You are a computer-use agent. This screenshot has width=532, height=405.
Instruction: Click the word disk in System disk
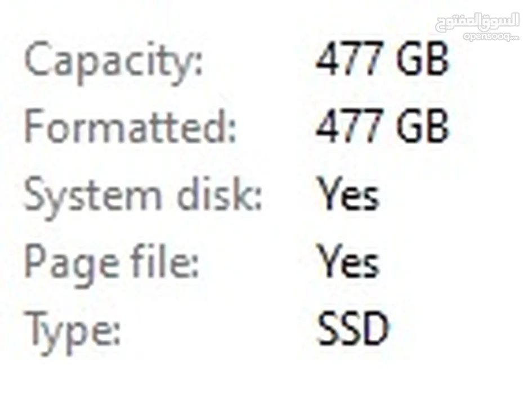pyautogui.click(x=220, y=193)
